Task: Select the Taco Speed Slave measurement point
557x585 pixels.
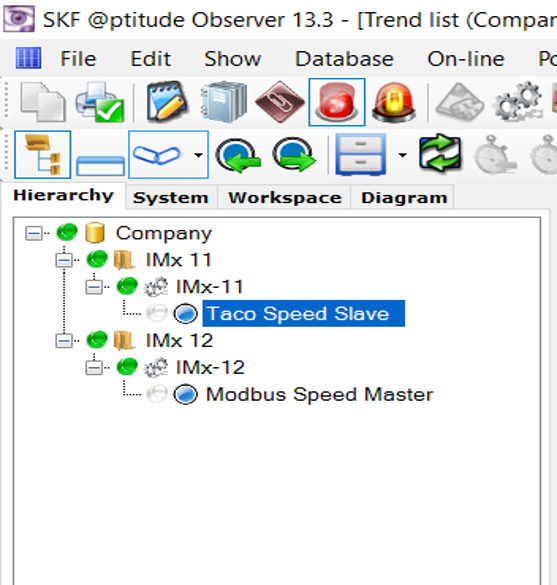Action: [304, 313]
